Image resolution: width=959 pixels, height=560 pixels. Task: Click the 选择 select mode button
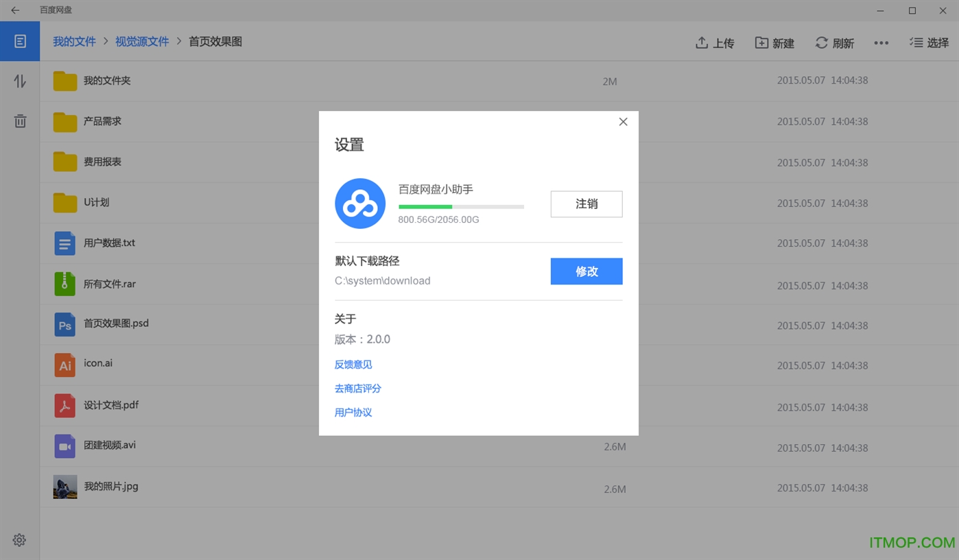coord(930,42)
